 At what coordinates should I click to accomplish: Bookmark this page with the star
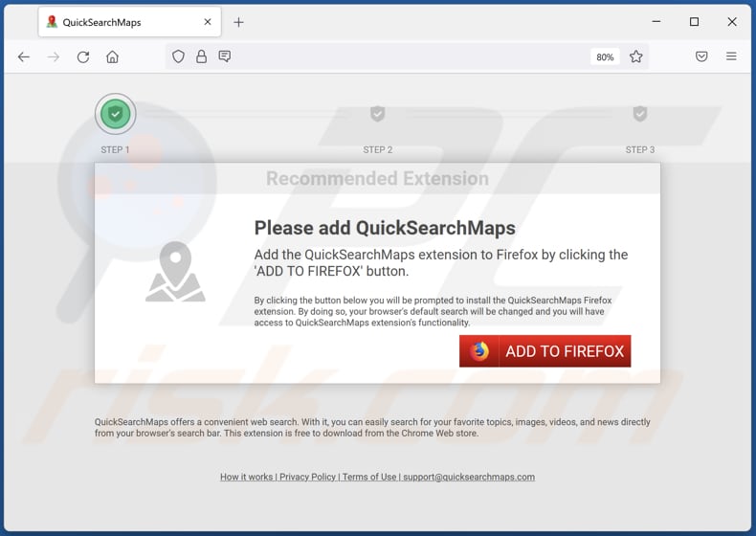tap(636, 56)
